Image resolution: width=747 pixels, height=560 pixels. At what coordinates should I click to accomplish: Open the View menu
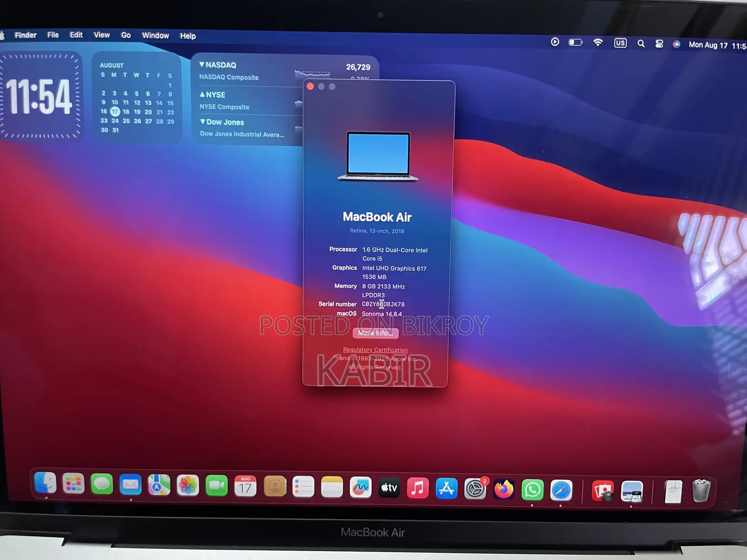102,35
